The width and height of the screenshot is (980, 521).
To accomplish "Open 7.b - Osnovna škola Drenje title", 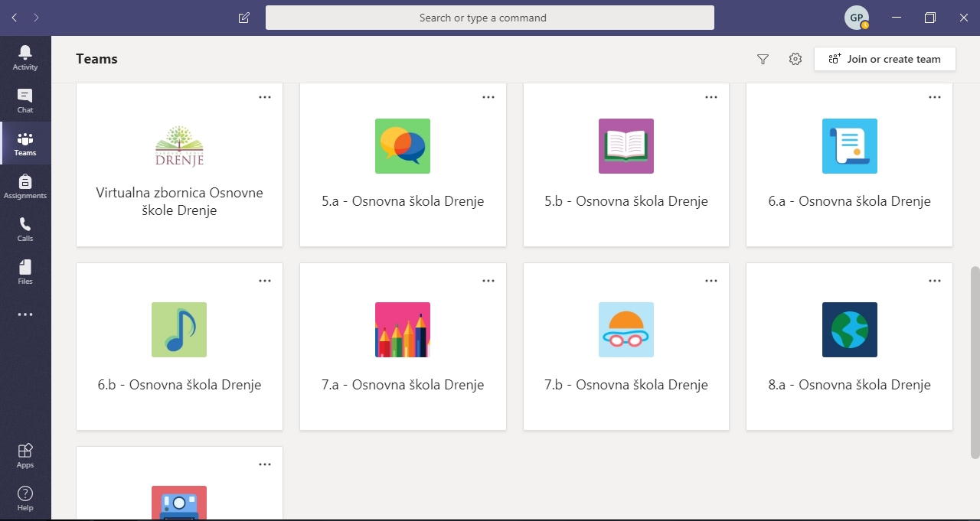I will point(626,385).
